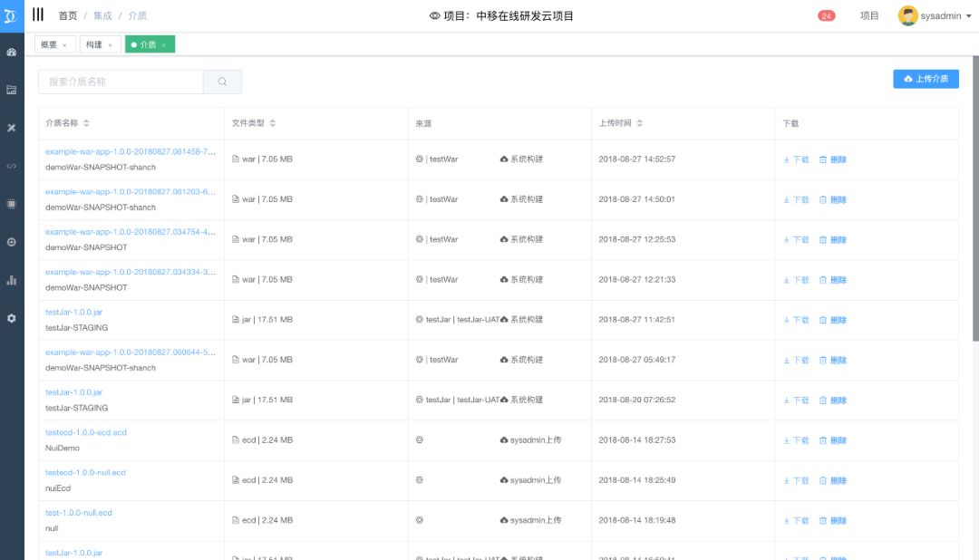The height and width of the screenshot is (560, 979).
Task: Download ecd uploaded at 18:25:49
Action: click(796, 481)
